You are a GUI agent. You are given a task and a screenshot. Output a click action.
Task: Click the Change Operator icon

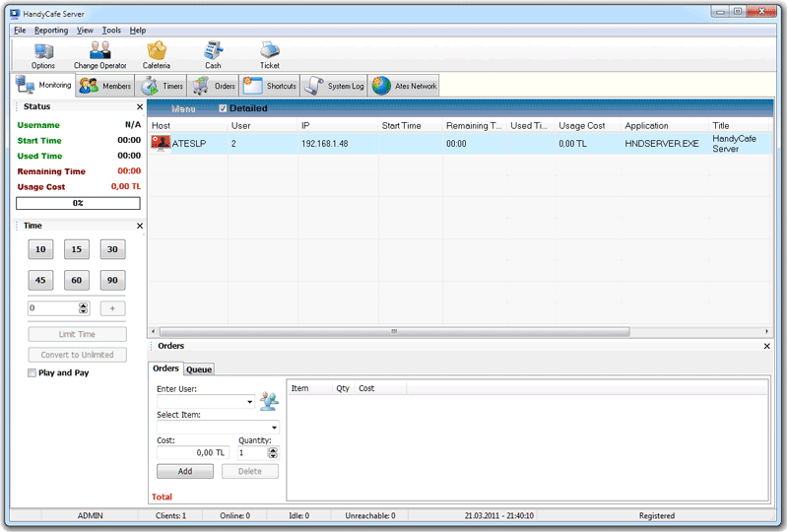[100, 51]
